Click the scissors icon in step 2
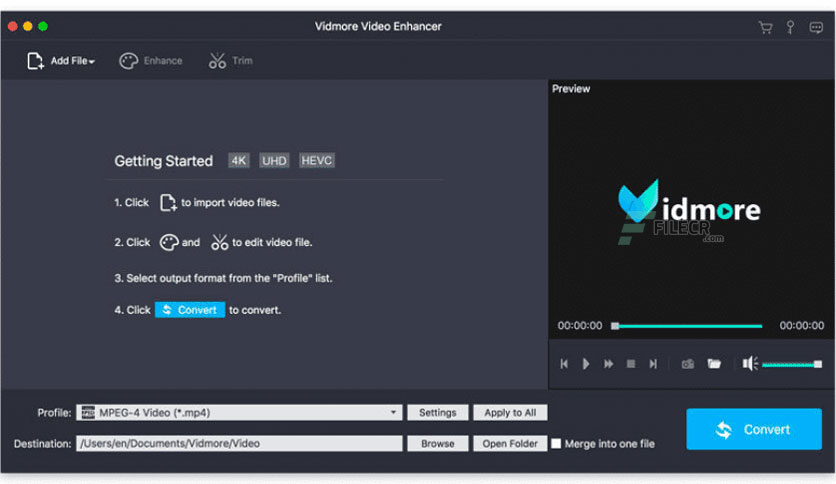 219,243
